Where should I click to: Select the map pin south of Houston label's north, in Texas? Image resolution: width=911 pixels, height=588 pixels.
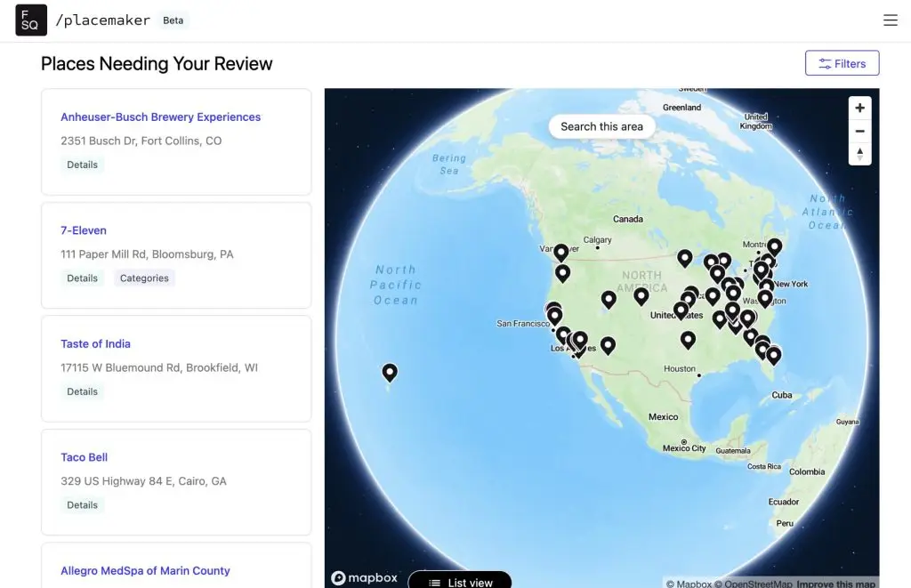coord(688,339)
